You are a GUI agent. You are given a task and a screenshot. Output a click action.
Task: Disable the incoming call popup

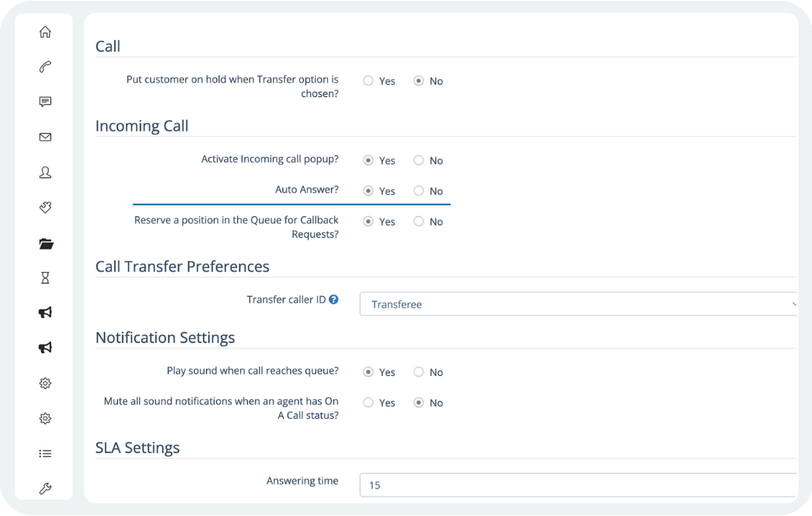click(x=419, y=160)
